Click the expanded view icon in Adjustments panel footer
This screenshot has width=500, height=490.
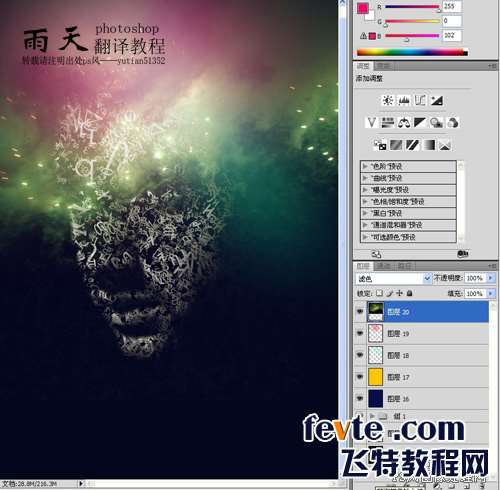pos(376,254)
